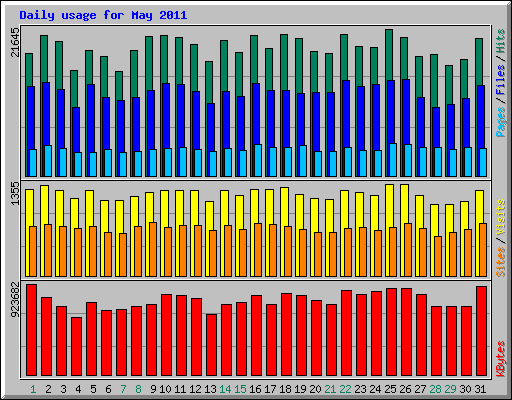Viewport: 512px width, 400px height.
Task: Select the orange sites bar for day 9
Action: point(153,249)
